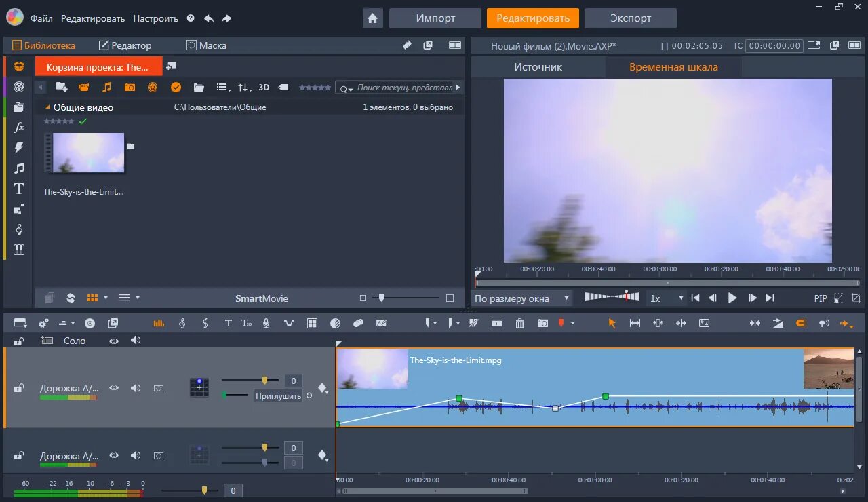Open the 1x playback speed dropdown
Viewport: 868px width, 502px height.
pos(667,298)
